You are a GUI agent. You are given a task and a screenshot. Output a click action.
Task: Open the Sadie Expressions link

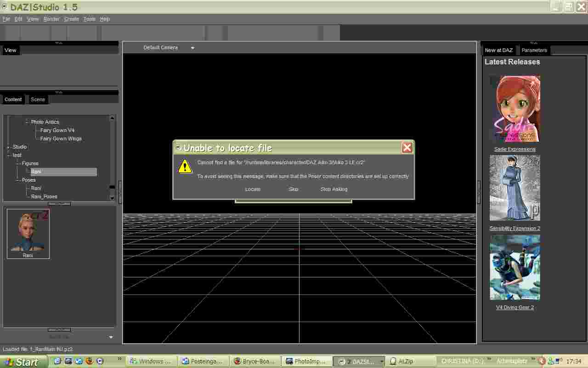point(515,149)
